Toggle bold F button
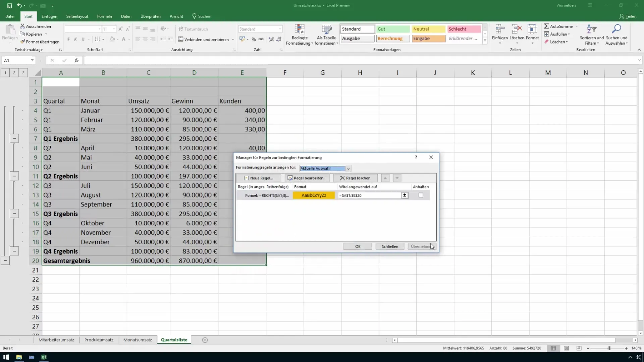 coord(68,39)
